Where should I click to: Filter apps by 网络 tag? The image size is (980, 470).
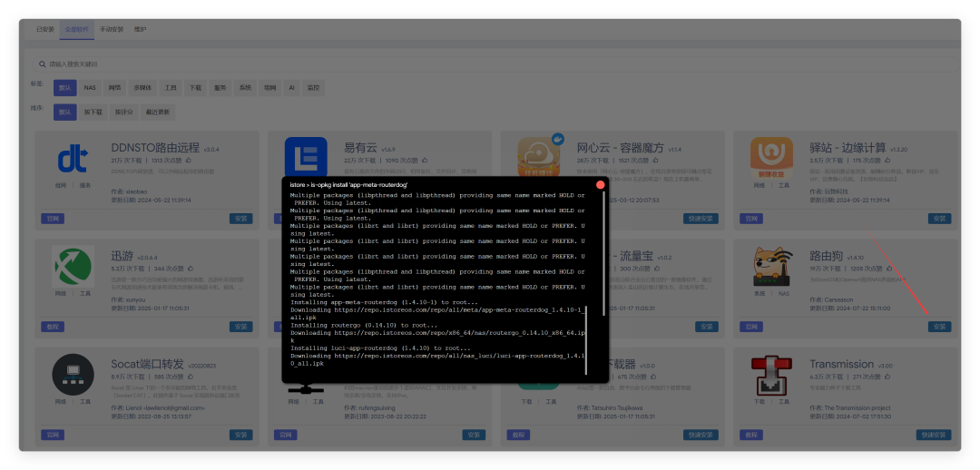point(114,88)
